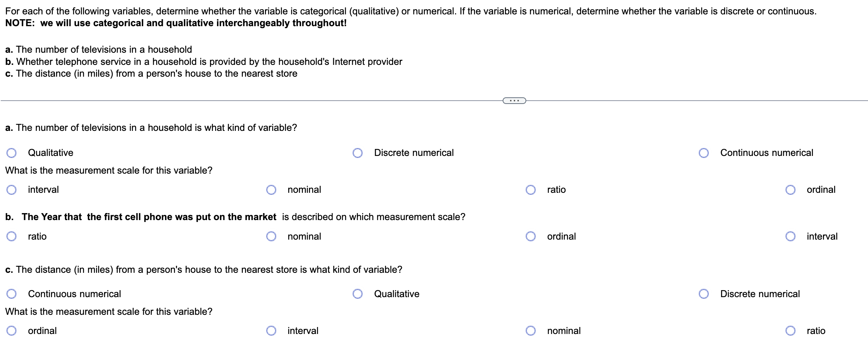Choose ratio scale for part a
Image resolution: width=868 pixels, height=348 pixels.
click(x=531, y=189)
